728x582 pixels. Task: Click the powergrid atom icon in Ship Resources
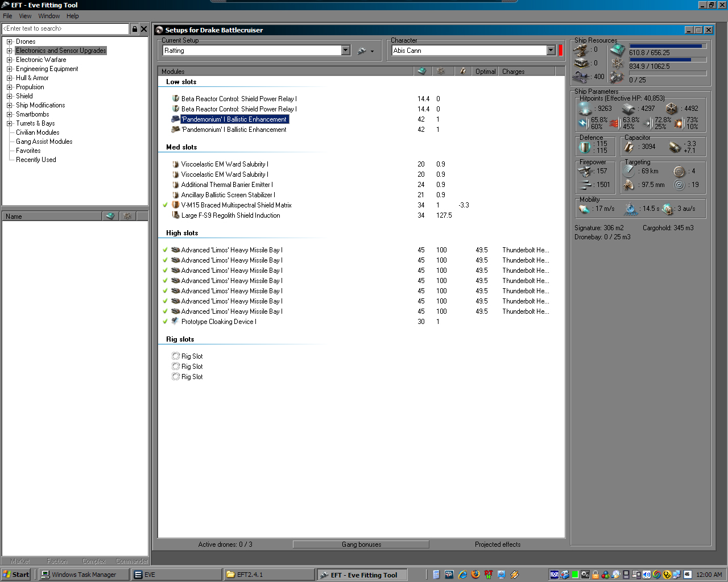(617, 64)
